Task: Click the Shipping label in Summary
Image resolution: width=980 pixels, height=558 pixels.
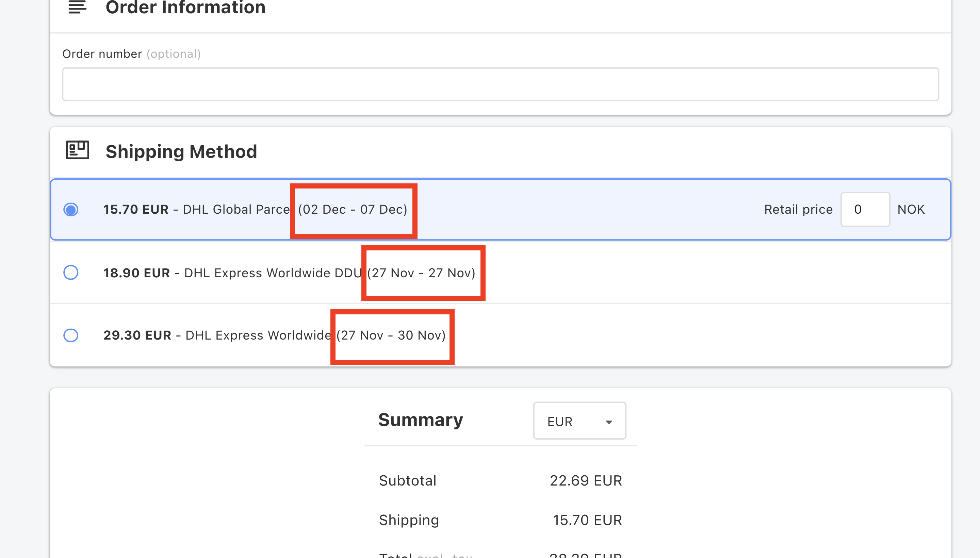Action: coord(409,521)
